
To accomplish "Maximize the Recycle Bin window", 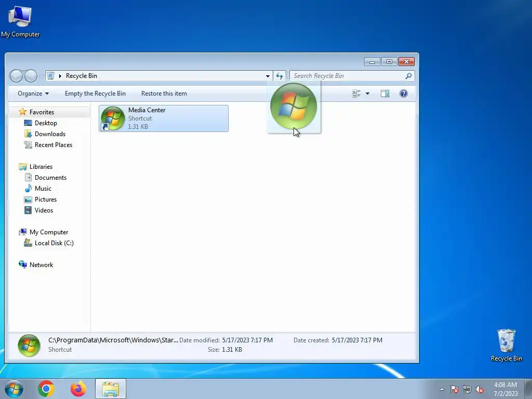I will pyautogui.click(x=389, y=62).
